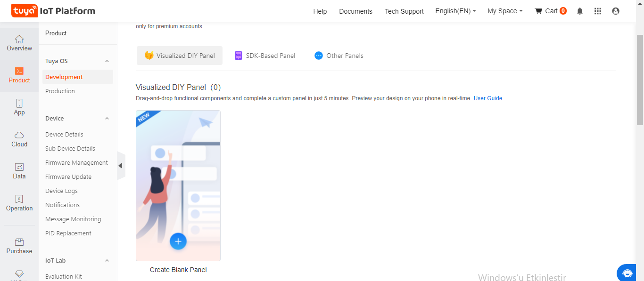This screenshot has width=644, height=281.
Task: Expand the English(EN) language dropdown
Action: tap(455, 11)
